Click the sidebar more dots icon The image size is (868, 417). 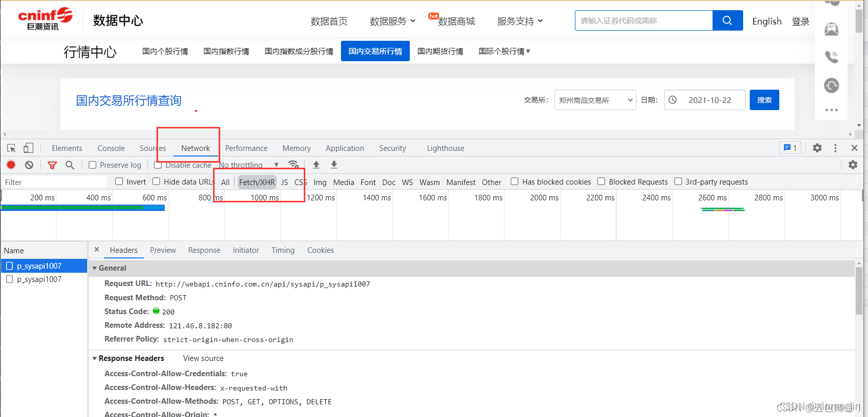tap(831, 110)
